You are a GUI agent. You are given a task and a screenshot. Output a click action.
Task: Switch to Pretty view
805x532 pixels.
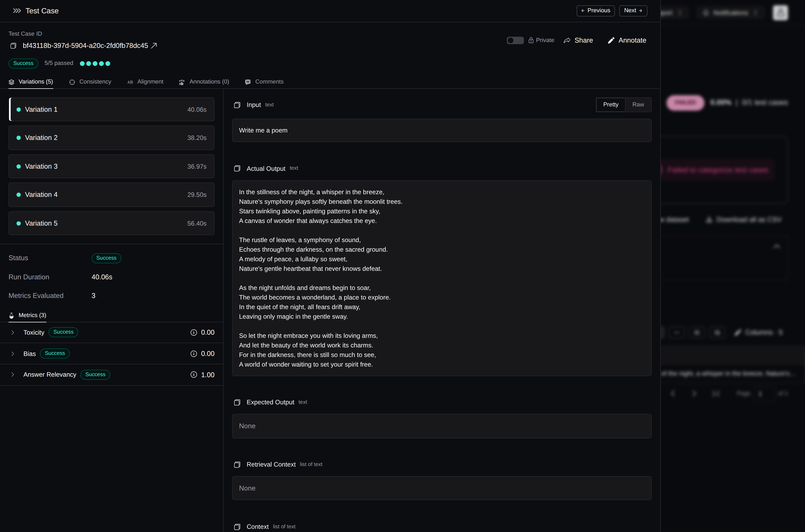point(610,105)
